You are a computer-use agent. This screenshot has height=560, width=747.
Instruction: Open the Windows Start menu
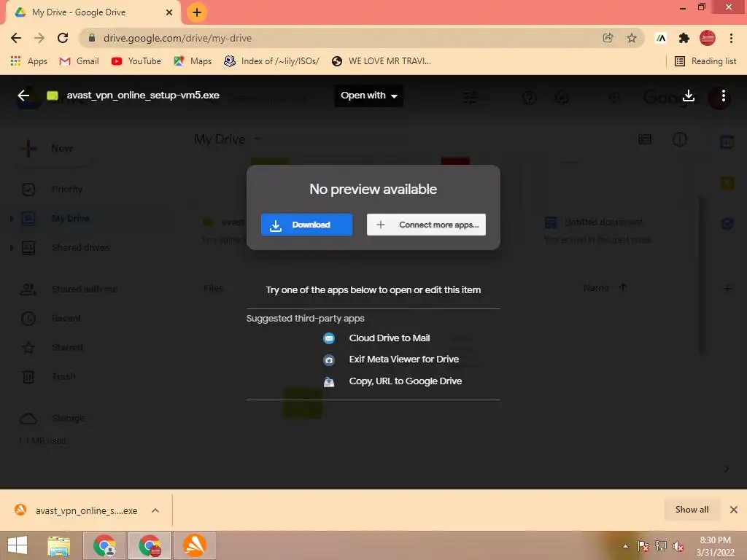click(18, 545)
